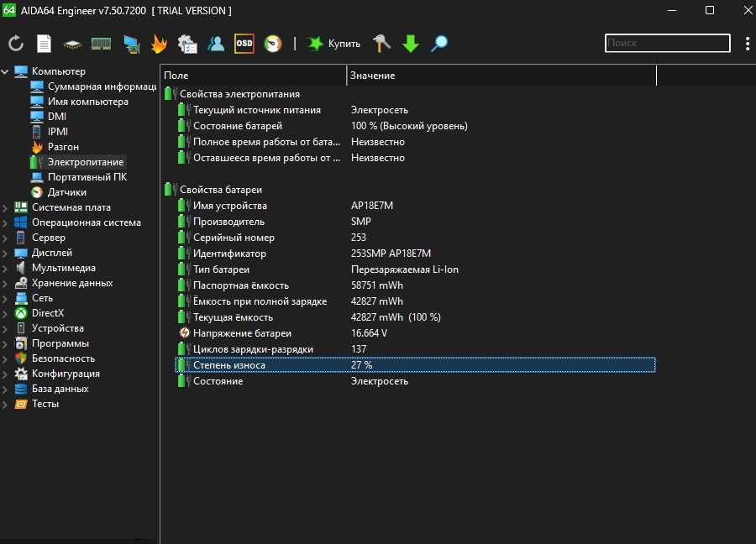Image resolution: width=756 pixels, height=544 pixels.
Task: Open the memory module toolbar icon
Action: coord(102,44)
